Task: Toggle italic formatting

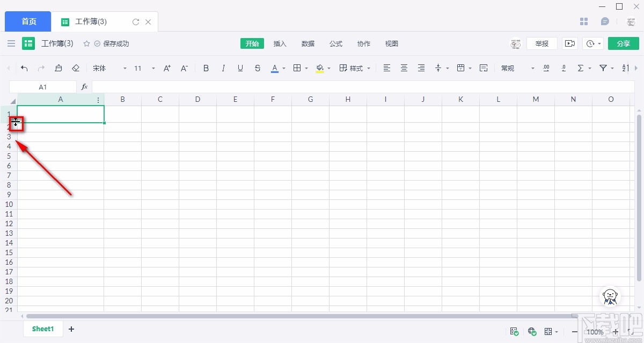Action: [223, 68]
